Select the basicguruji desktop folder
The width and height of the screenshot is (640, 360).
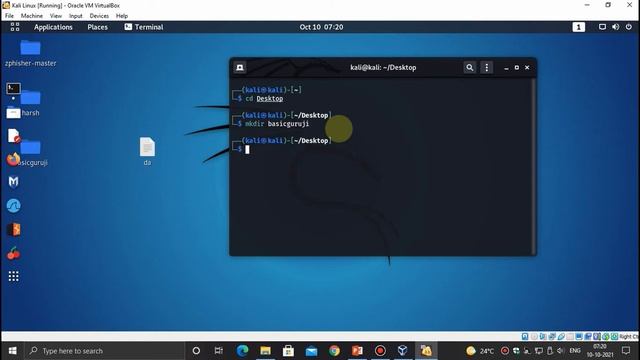(31, 153)
